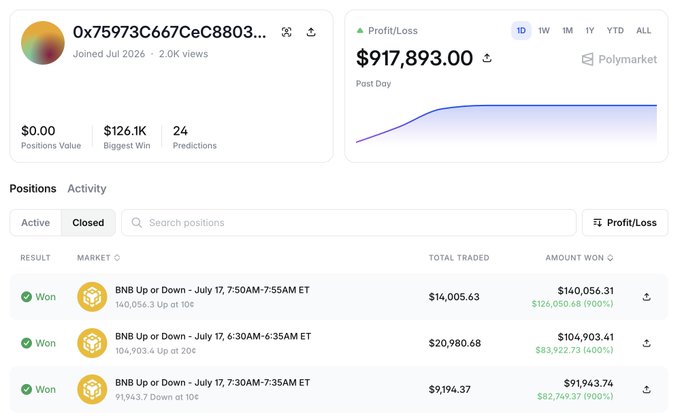The width and height of the screenshot is (680, 418).
Task: Click the '2.0K views' text
Action: pyautogui.click(x=183, y=54)
